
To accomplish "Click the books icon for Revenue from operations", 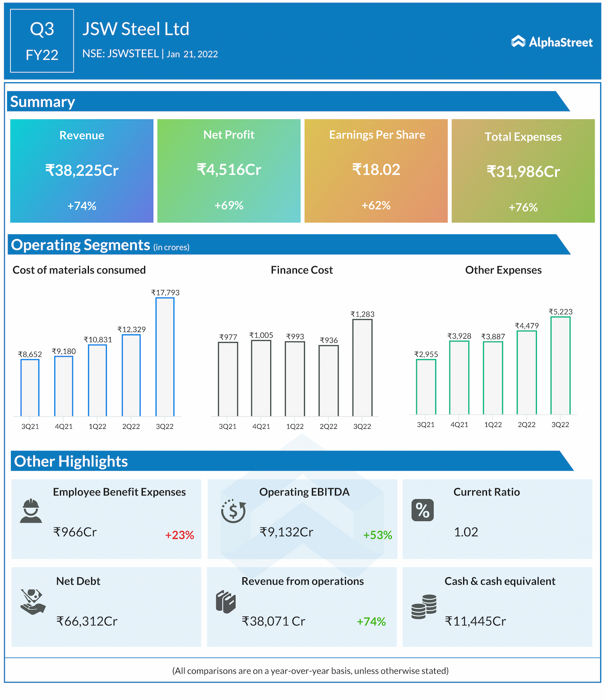I will [x=226, y=602].
